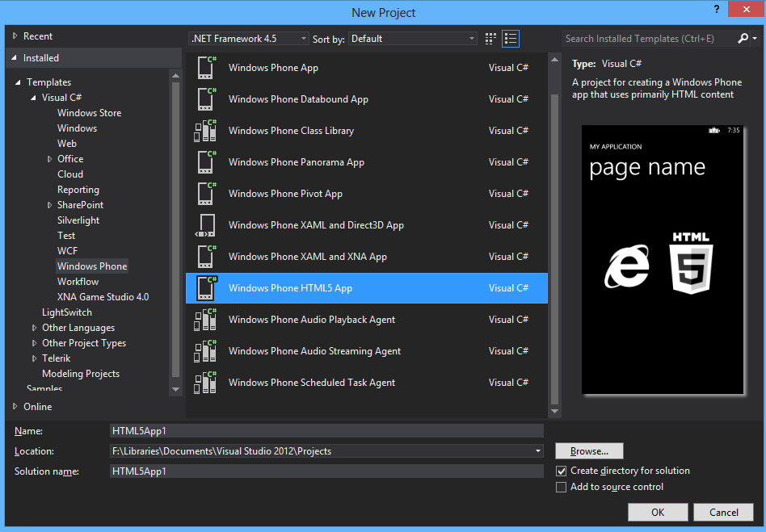The image size is (766, 532).
Task: Open the .NET Framework version dropdown
Action: 249,39
